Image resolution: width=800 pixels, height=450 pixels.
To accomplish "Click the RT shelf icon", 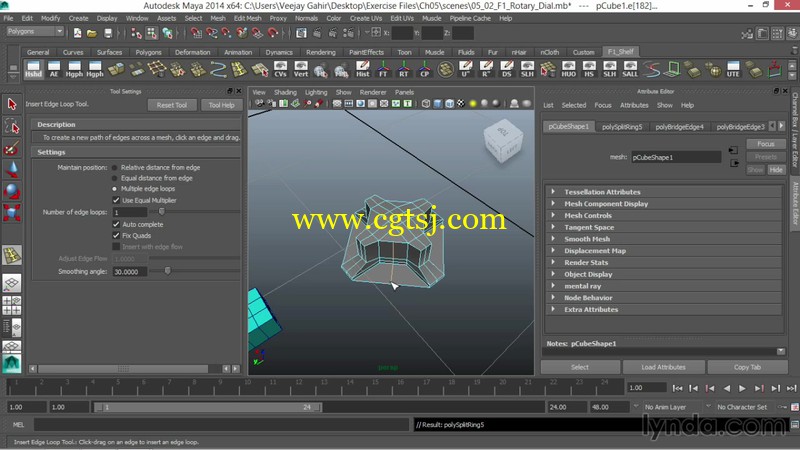I will click(x=404, y=69).
